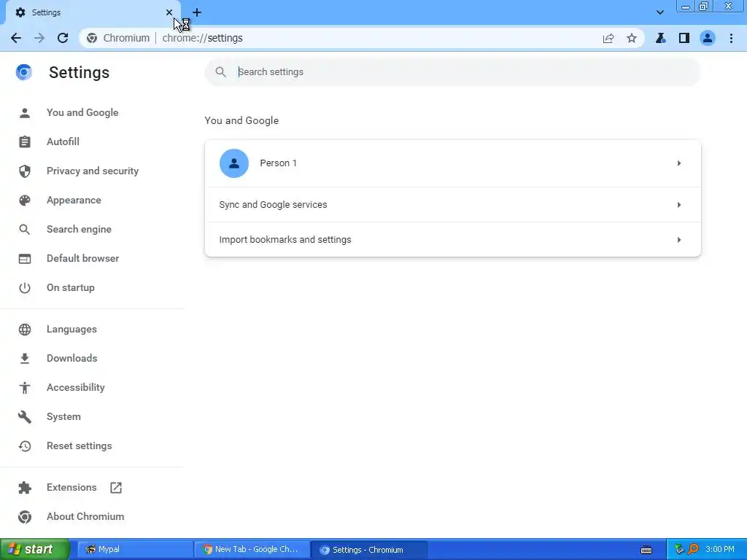This screenshot has width=747, height=560.
Task: Open About Chromium page
Action: (x=85, y=517)
